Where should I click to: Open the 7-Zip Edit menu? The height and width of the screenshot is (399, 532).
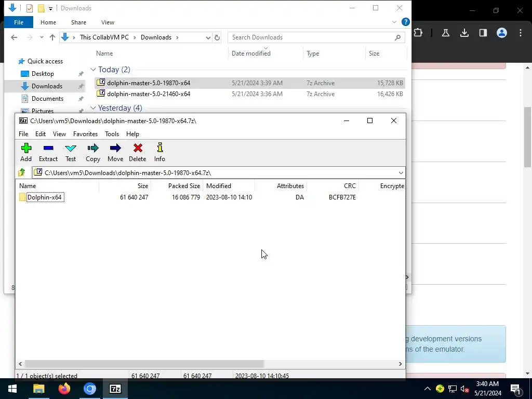tap(41, 134)
